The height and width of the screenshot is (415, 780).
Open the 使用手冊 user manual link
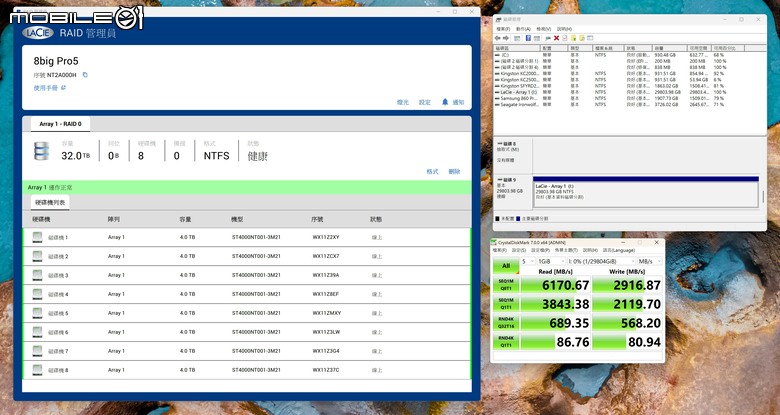click(x=49, y=88)
